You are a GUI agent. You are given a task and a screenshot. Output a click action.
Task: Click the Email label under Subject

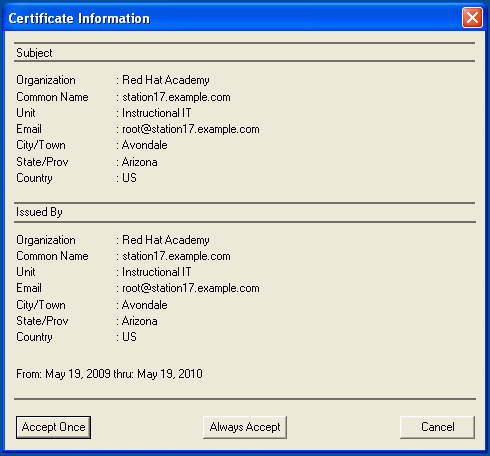point(29,129)
